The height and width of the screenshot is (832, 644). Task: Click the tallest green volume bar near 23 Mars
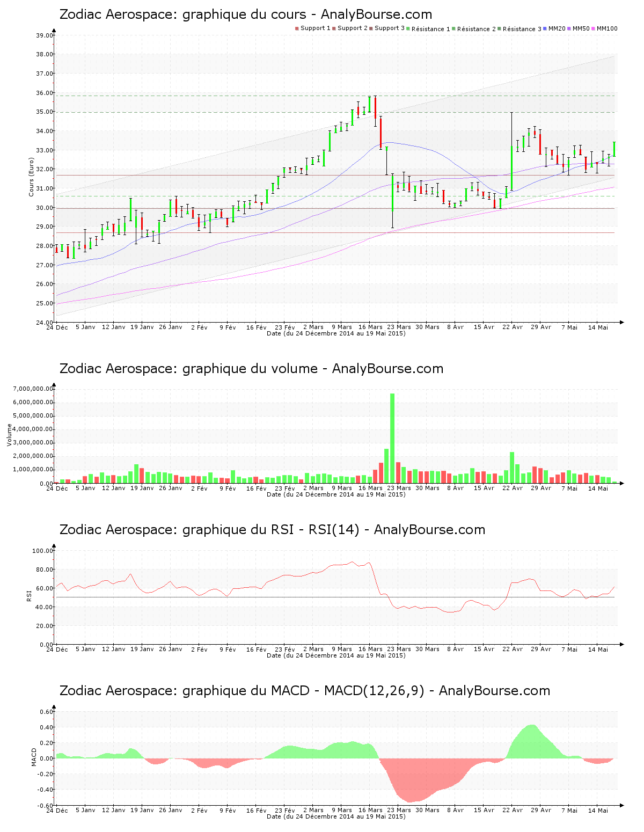(392, 438)
